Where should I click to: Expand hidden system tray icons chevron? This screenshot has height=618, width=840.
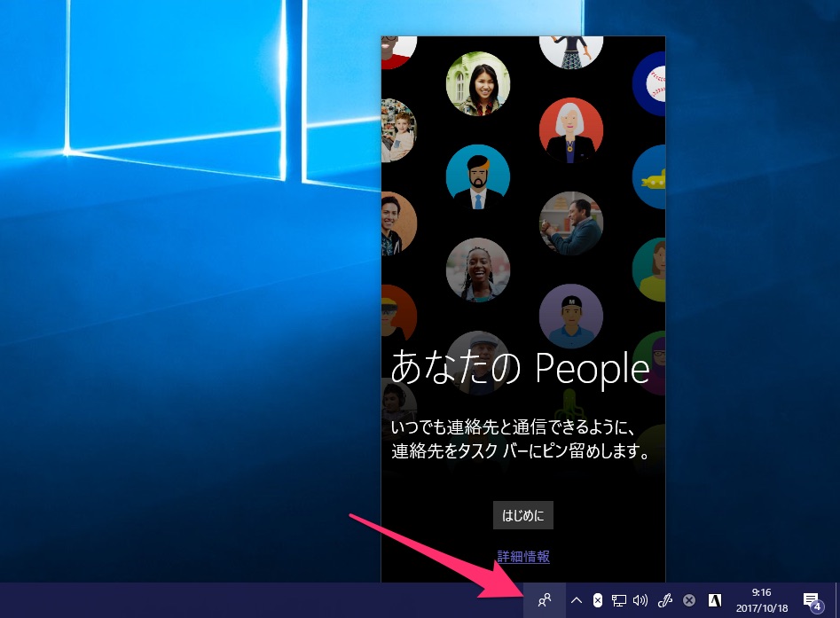coord(577,600)
